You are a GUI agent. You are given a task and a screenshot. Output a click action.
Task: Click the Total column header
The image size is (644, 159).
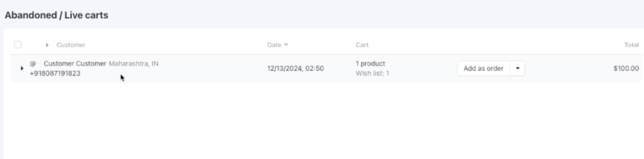pyautogui.click(x=632, y=45)
